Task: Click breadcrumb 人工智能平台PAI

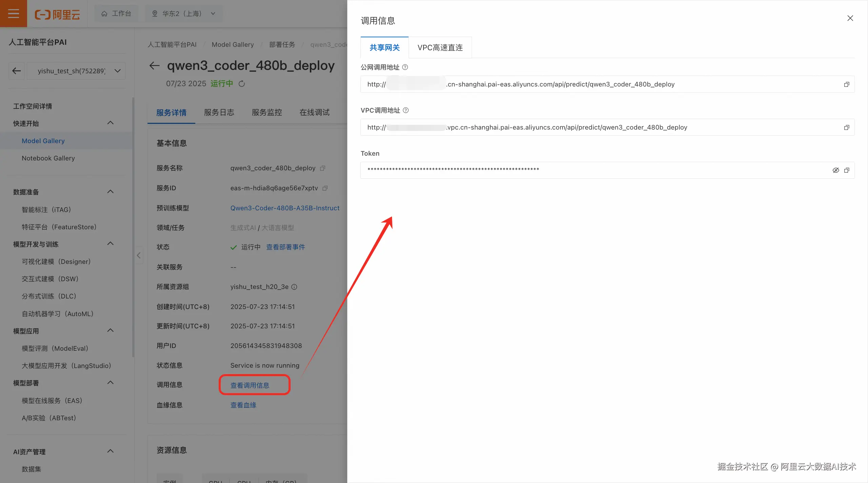Action: click(x=172, y=44)
